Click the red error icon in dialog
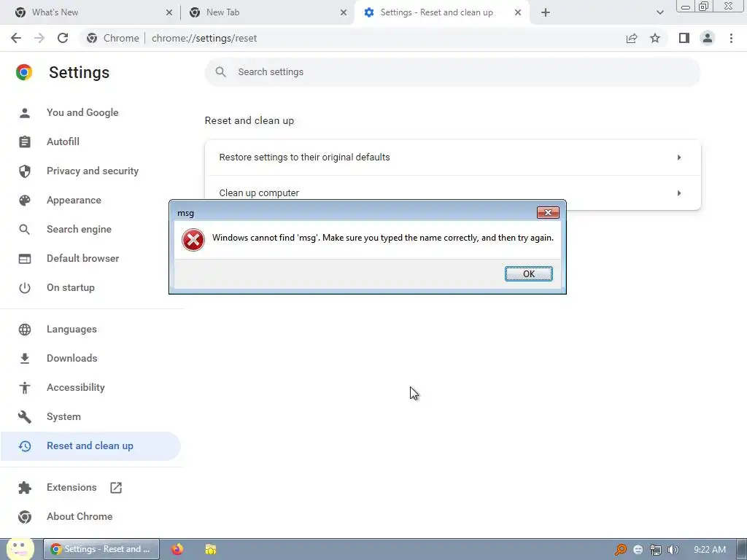This screenshot has height=560, width=747. pyautogui.click(x=193, y=239)
